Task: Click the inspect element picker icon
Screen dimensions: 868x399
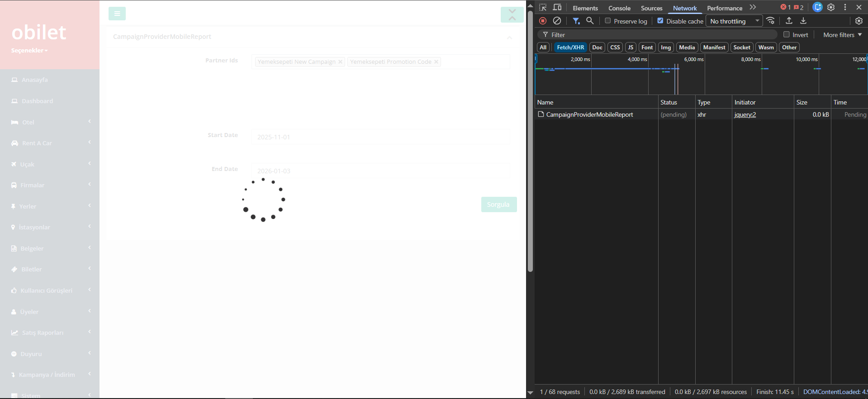Action: pyautogui.click(x=543, y=8)
